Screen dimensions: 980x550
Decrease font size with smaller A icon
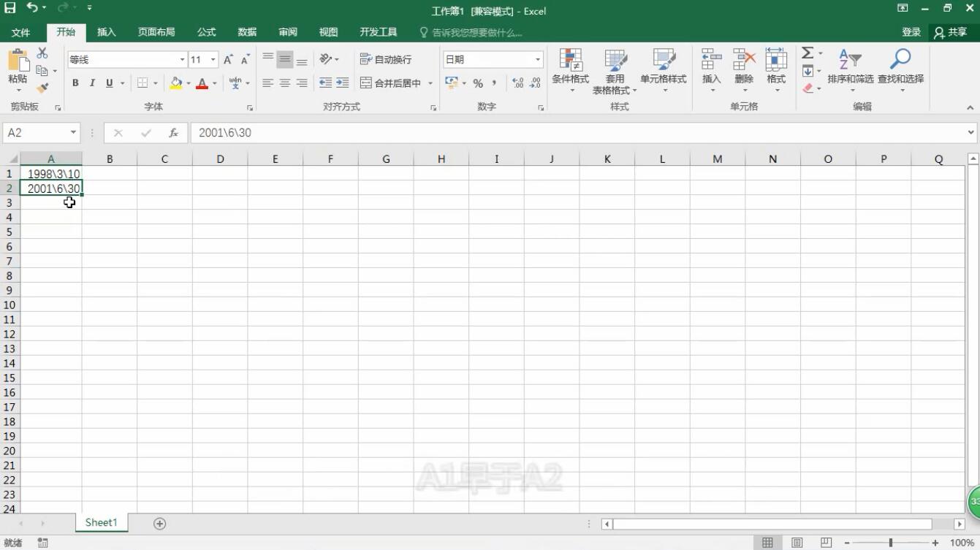(x=245, y=60)
